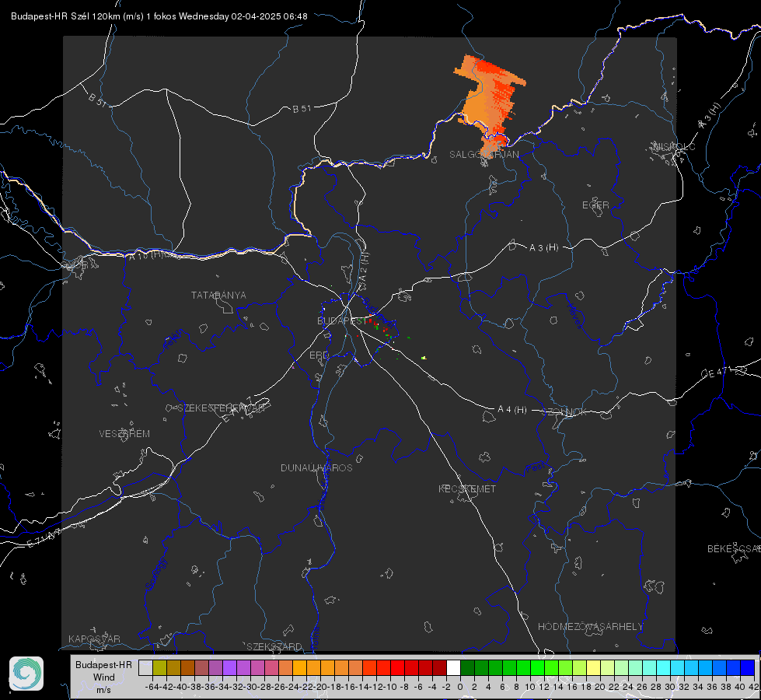
Task: Click the BUDAPEST city label
Action: [342, 321]
